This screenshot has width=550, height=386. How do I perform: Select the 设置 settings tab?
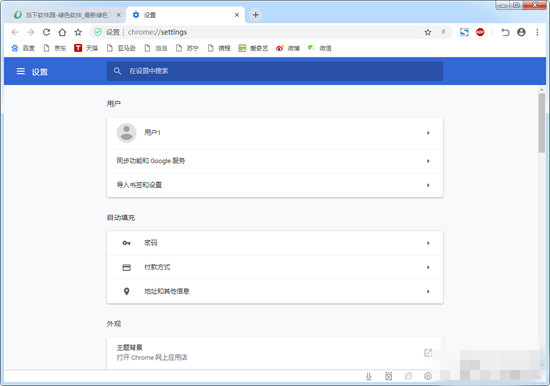185,15
